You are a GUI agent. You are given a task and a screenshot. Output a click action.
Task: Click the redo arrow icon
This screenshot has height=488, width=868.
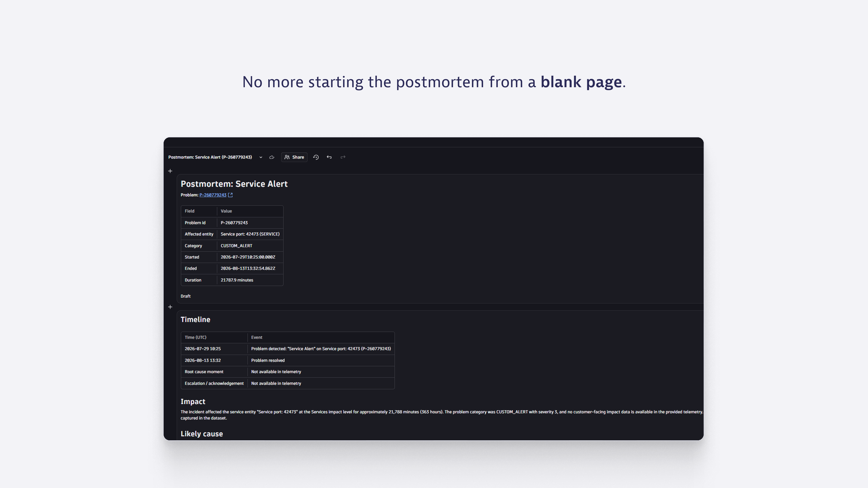tap(343, 157)
